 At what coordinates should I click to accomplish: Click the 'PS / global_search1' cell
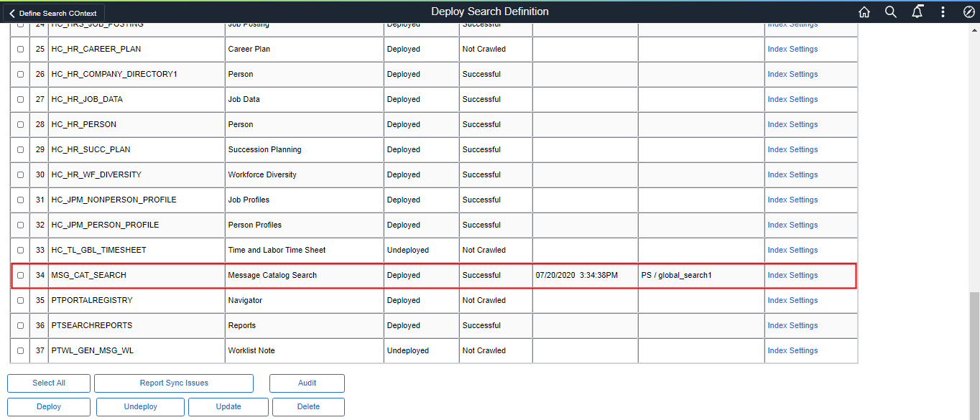(701, 276)
